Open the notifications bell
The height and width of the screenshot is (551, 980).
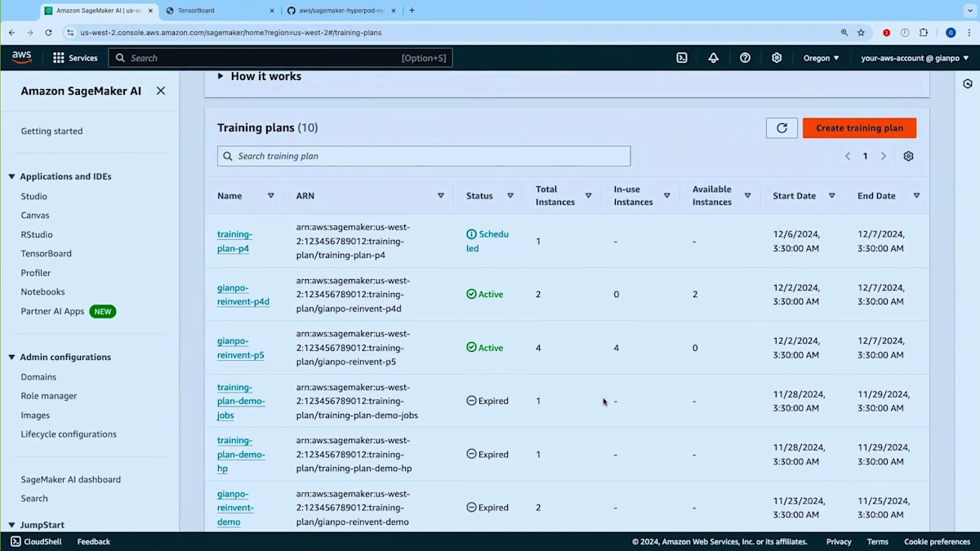[x=713, y=58]
